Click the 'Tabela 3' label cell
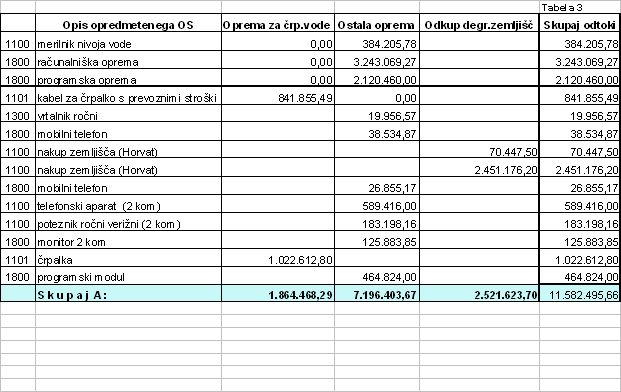This screenshot has height=392, width=621. click(x=580, y=7)
